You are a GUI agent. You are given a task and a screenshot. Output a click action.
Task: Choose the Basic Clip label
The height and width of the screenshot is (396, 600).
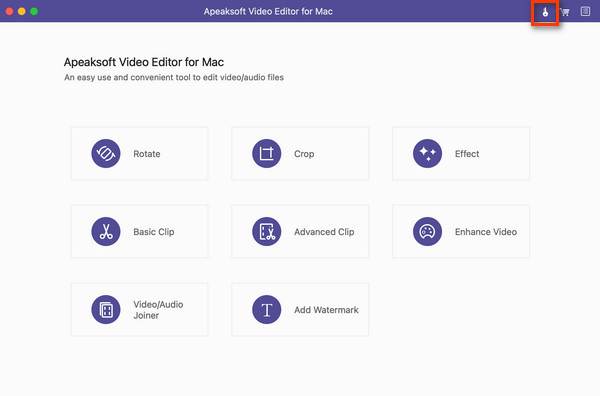click(x=154, y=232)
